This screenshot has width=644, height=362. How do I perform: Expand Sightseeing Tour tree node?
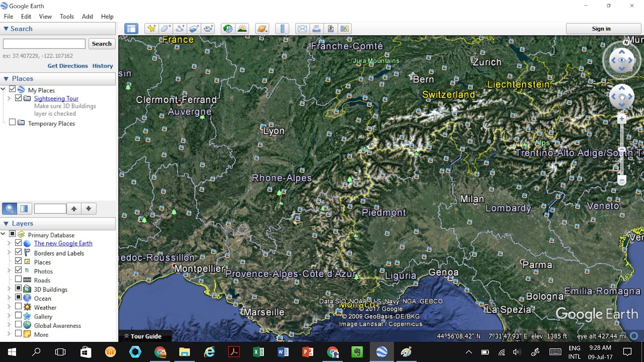[9, 98]
